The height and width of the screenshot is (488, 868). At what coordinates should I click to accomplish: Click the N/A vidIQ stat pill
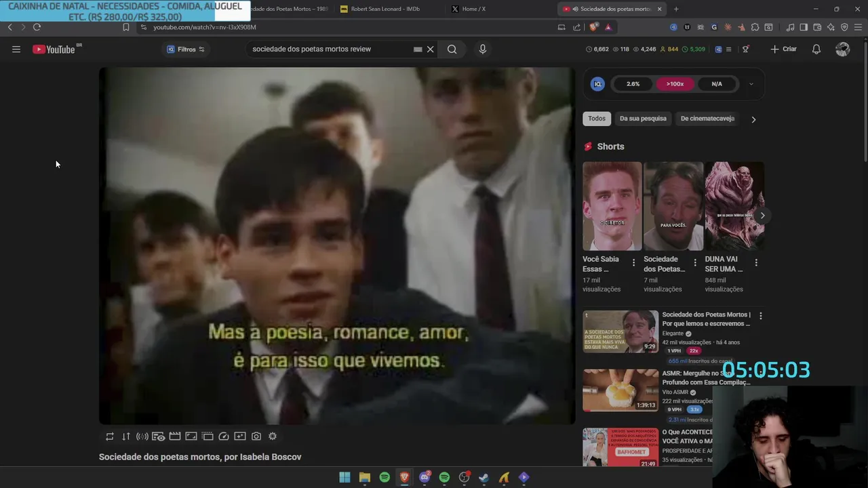[x=717, y=84]
